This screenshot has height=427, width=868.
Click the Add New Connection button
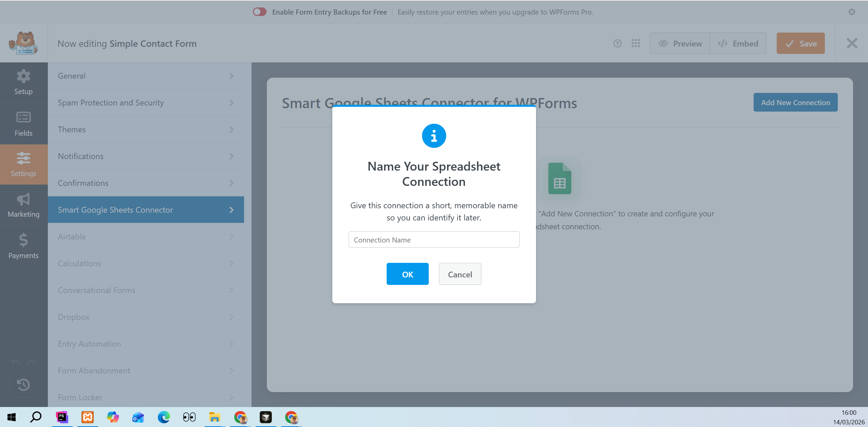click(795, 102)
